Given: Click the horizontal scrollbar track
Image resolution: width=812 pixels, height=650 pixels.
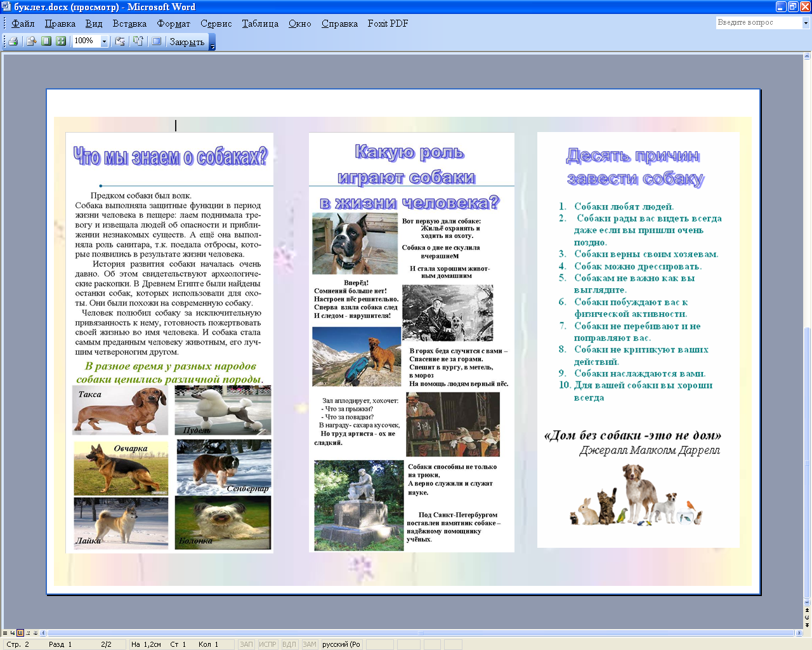Looking at the screenshot, I should pyautogui.click(x=421, y=633).
